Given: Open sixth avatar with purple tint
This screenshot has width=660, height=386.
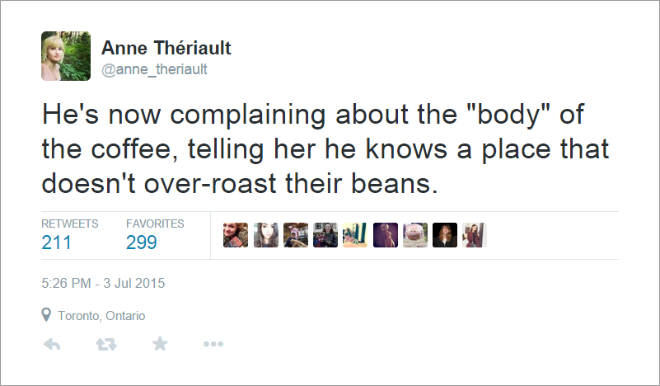Looking at the screenshot, I should tap(385, 235).
